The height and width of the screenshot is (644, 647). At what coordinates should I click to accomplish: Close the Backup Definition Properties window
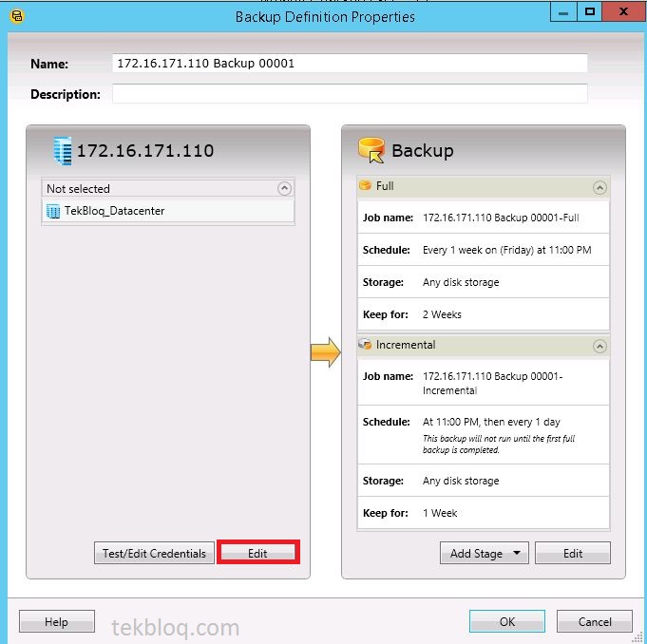(x=624, y=12)
